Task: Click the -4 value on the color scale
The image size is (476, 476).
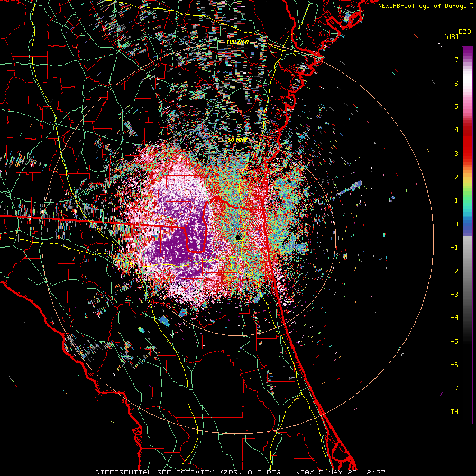Action: [x=454, y=318]
